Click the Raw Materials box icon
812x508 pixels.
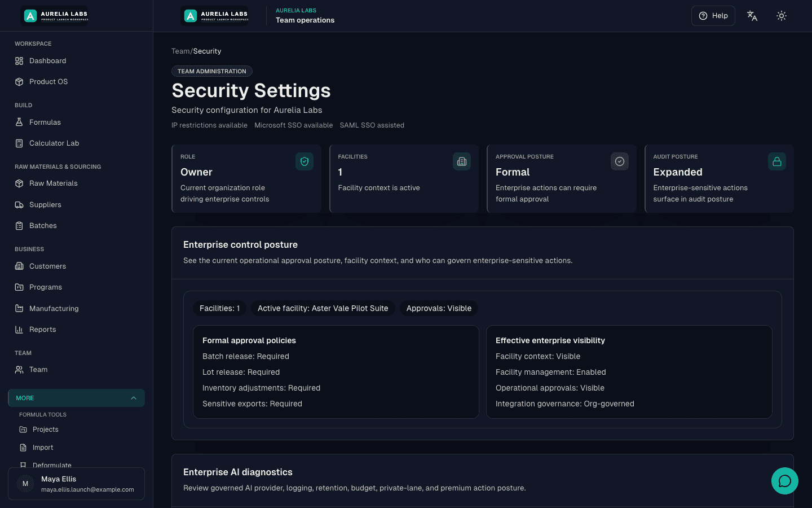click(19, 183)
